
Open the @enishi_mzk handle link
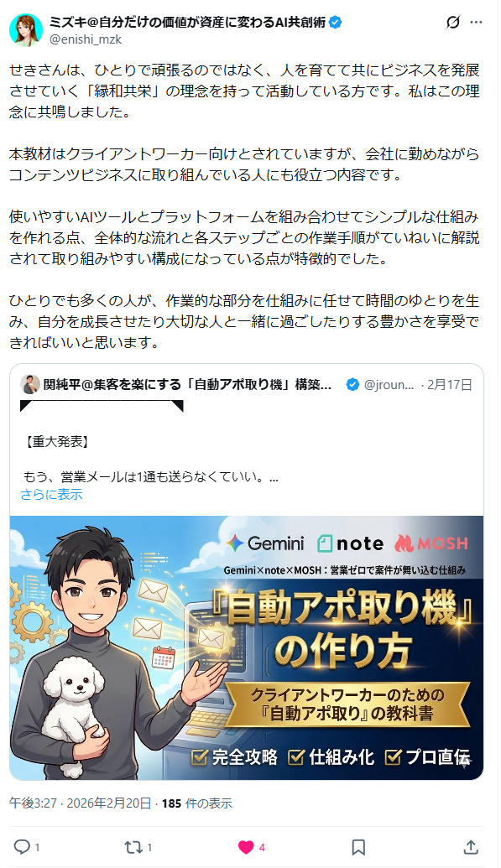pyautogui.click(x=86, y=39)
